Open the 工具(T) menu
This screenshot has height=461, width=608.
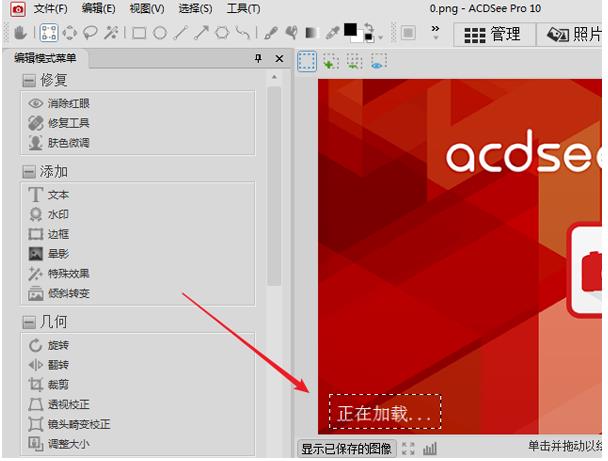tap(244, 9)
